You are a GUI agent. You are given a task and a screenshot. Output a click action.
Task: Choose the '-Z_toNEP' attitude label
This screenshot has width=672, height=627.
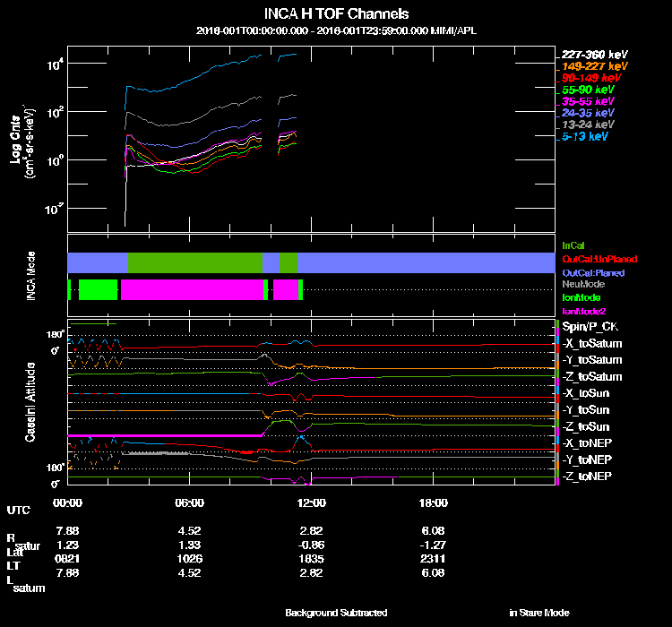[587, 477]
